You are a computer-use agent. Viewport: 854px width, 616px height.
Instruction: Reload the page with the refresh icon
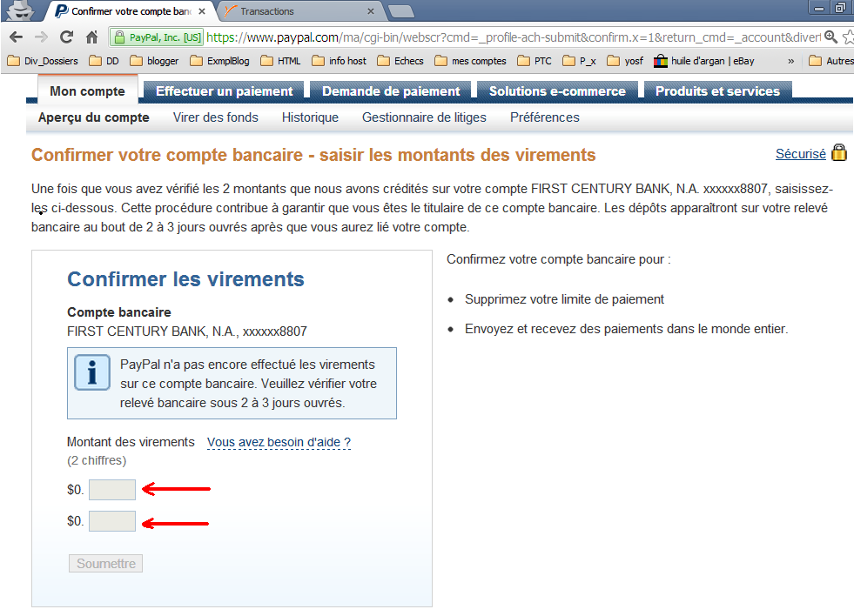point(66,37)
